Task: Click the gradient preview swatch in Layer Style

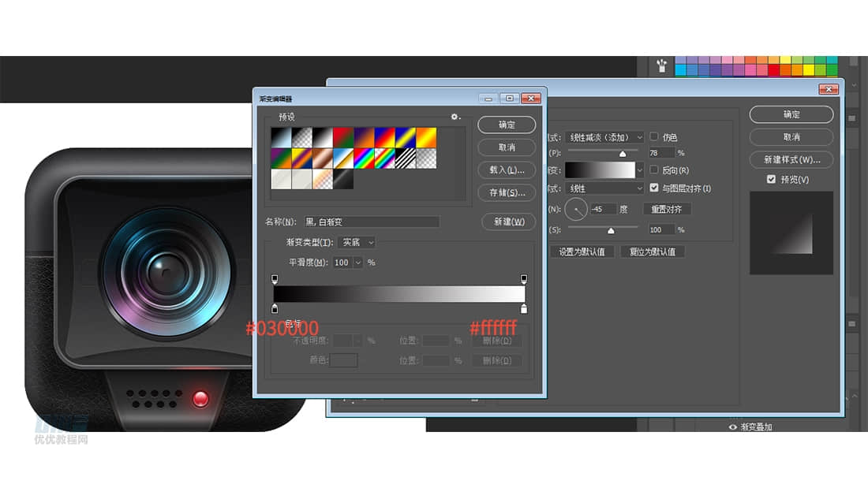Action: coord(600,169)
